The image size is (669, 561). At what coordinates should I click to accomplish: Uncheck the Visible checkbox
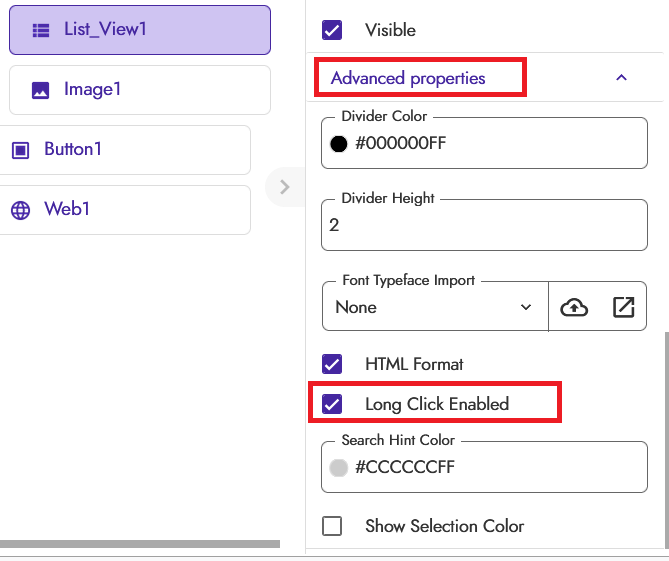pyautogui.click(x=332, y=30)
